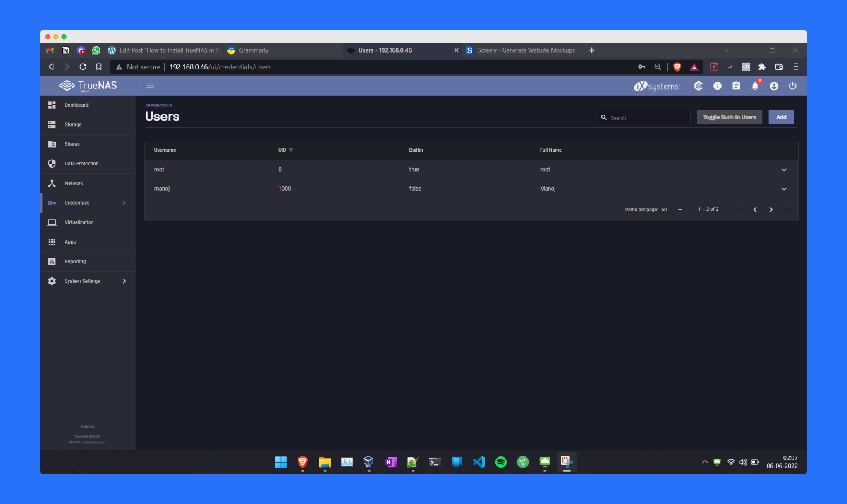The width and height of the screenshot is (847, 504).
Task: Toggle Built-In Users visibility
Action: tap(729, 117)
